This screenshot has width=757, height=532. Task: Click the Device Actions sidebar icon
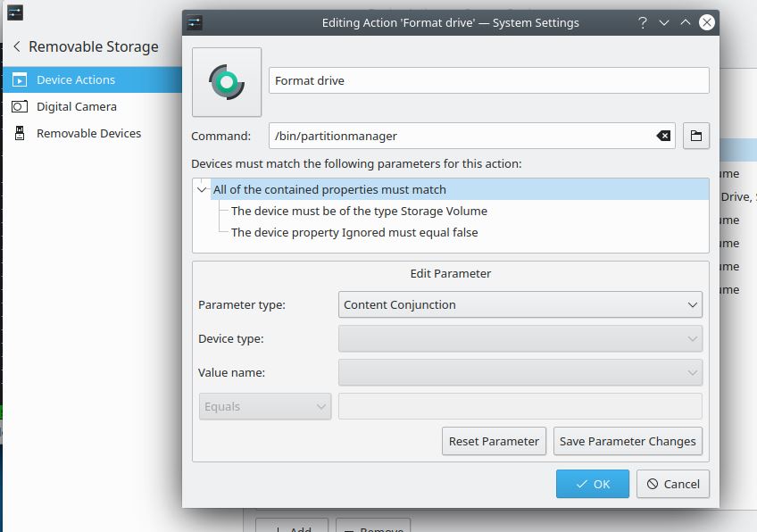click(20, 79)
